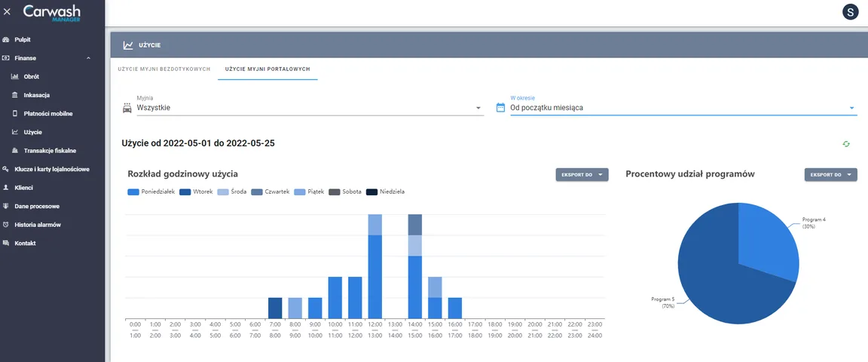Image resolution: width=868 pixels, height=362 pixels.
Task: Click the Procentowy udział programów title
Action: 689,174
